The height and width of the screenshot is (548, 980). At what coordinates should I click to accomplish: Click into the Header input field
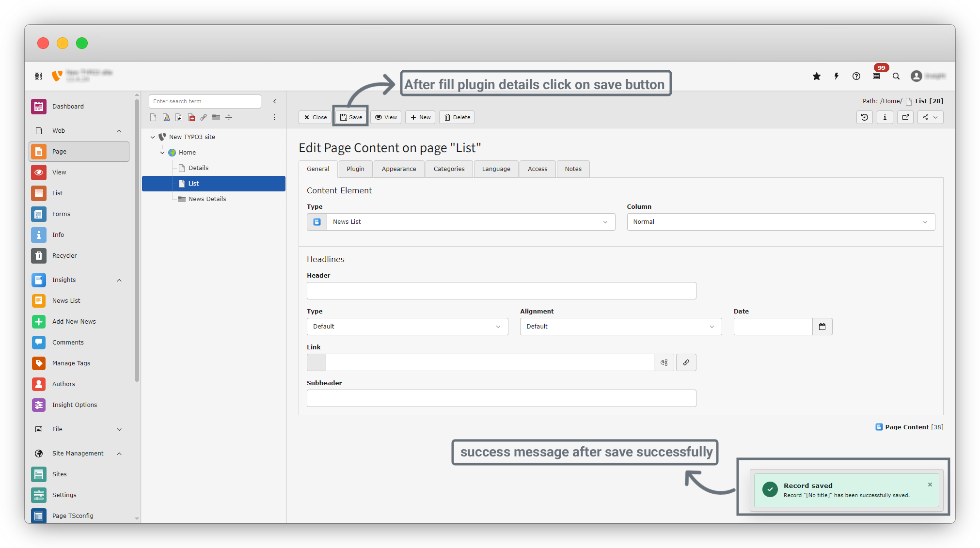tap(501, 291)
